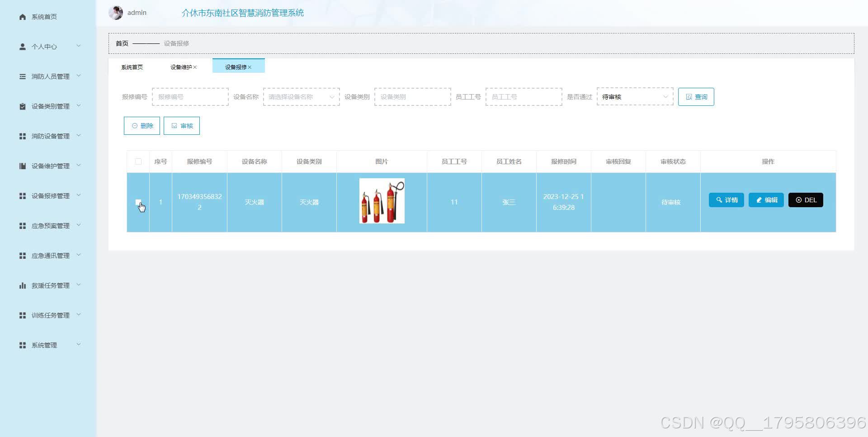Select the 系统首页 home icon in sidebar
This screenshot has height=437, width=868.
pyautogui.click(x=23, y=16)
